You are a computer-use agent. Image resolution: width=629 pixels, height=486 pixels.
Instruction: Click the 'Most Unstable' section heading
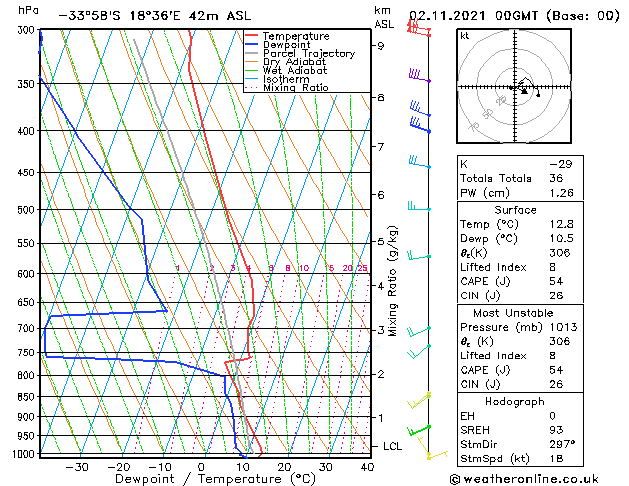(x=513, y=313)
